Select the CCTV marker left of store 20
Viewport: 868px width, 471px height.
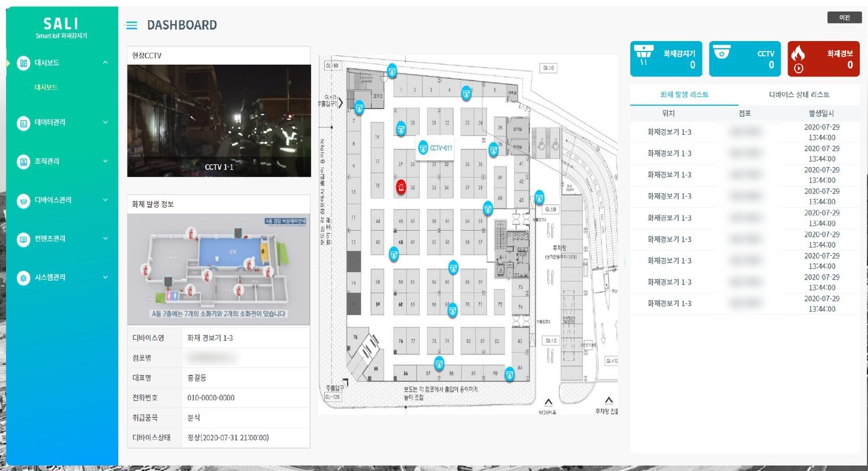tap(401, 128)
